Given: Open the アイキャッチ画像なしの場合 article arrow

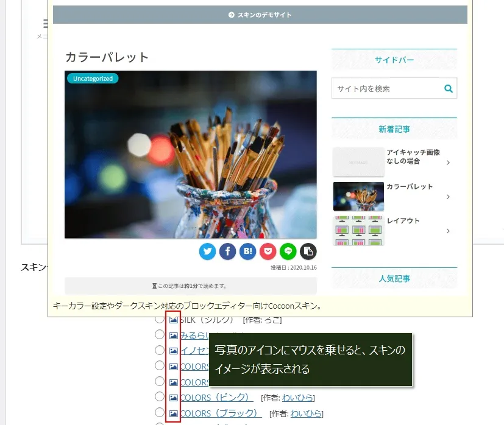Looking at the screenshot, I should click(448, 163).
